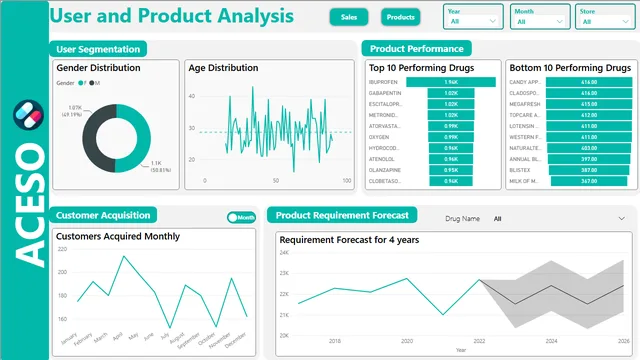This screenshot has height=360, width=640.
Task: Click the September axis label
Action: point(188,341)
